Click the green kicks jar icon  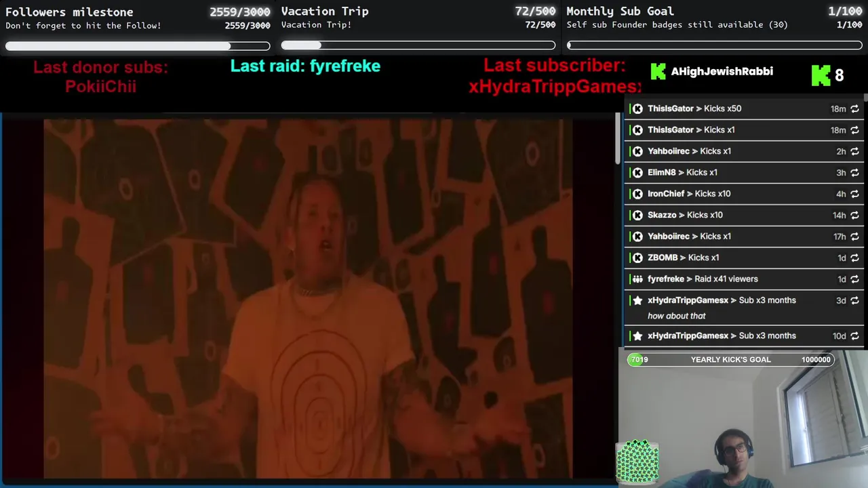click(x=637, y=462)
